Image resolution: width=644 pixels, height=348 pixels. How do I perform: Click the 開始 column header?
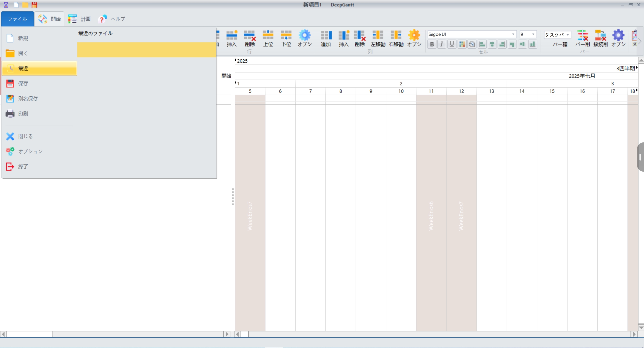pos(226,76)
